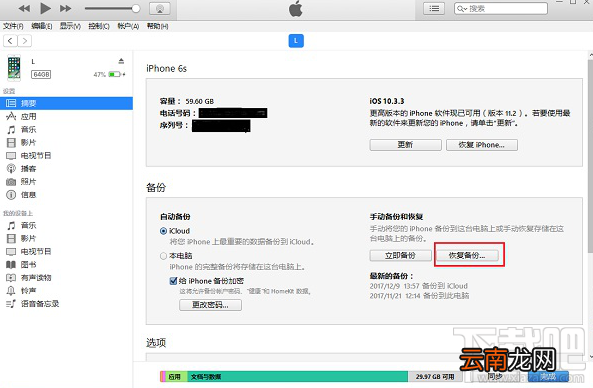Open the 编辑(E) menu
The image size is (593, 388).
[x=42, y=26]
